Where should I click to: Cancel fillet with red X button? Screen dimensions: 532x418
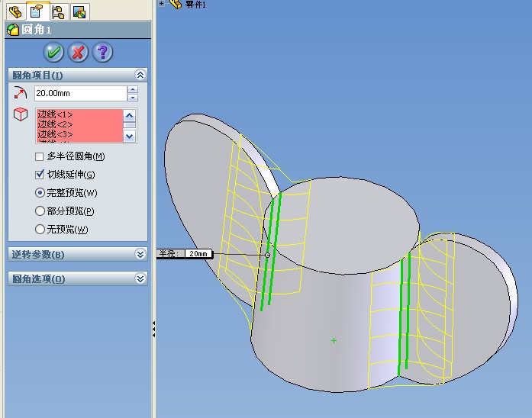(x=78, y=52)
